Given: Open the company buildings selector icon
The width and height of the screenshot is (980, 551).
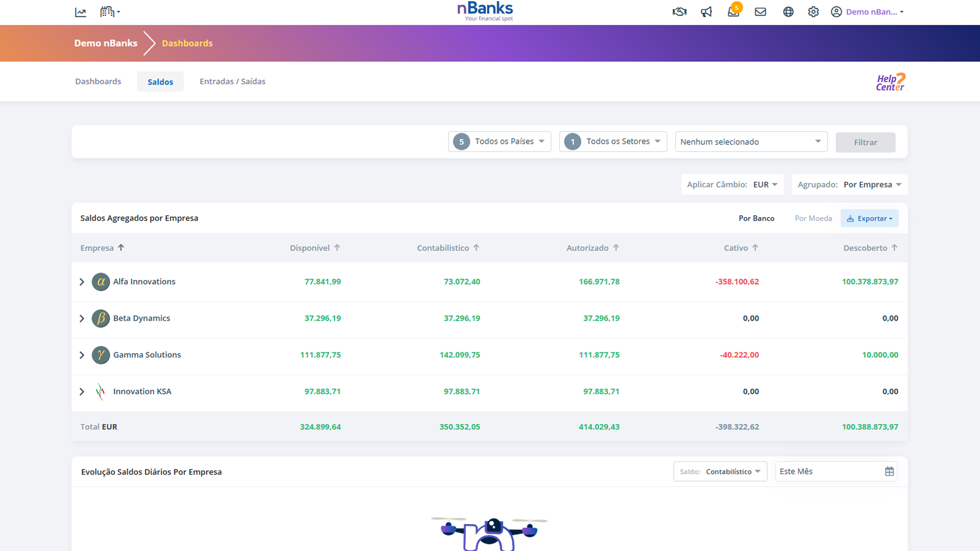Looking at the screenshot, I should (x=109, y=12).
